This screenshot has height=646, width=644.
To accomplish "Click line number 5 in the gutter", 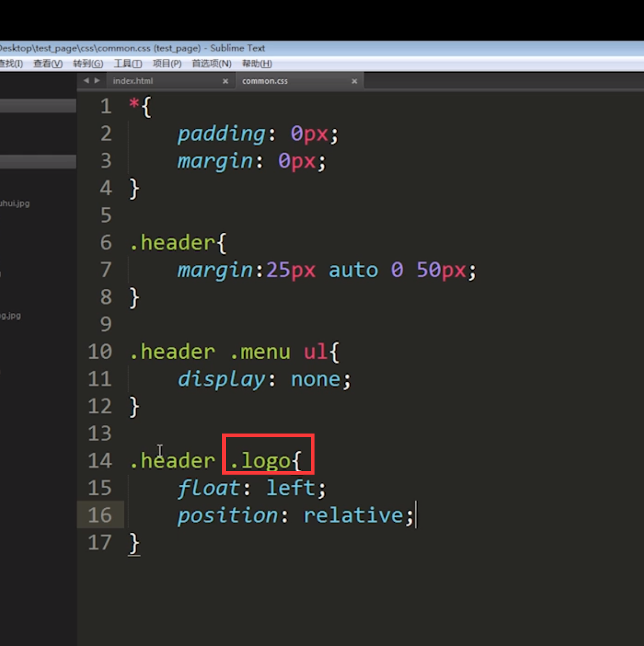I will pyautogui.click(x=106, y=215).
